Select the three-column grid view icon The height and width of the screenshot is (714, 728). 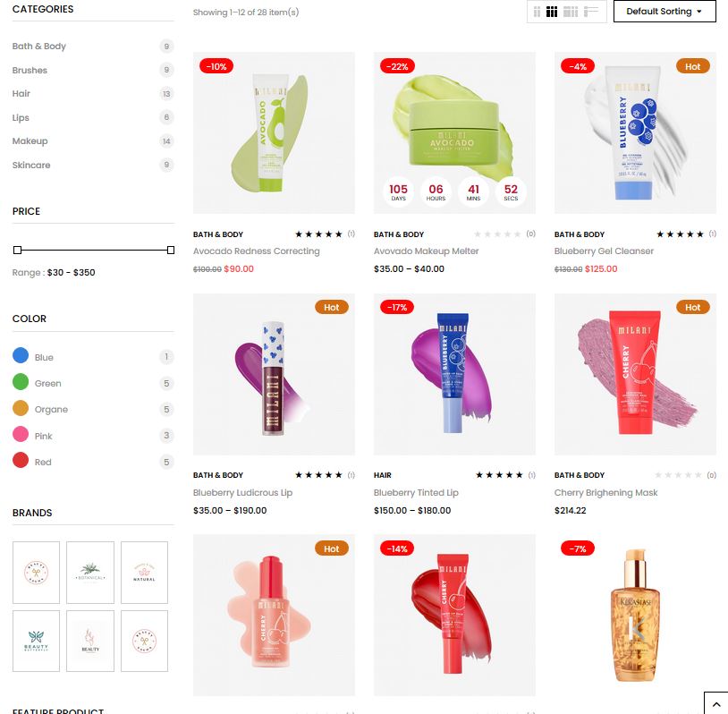click(x=552, y=12)
